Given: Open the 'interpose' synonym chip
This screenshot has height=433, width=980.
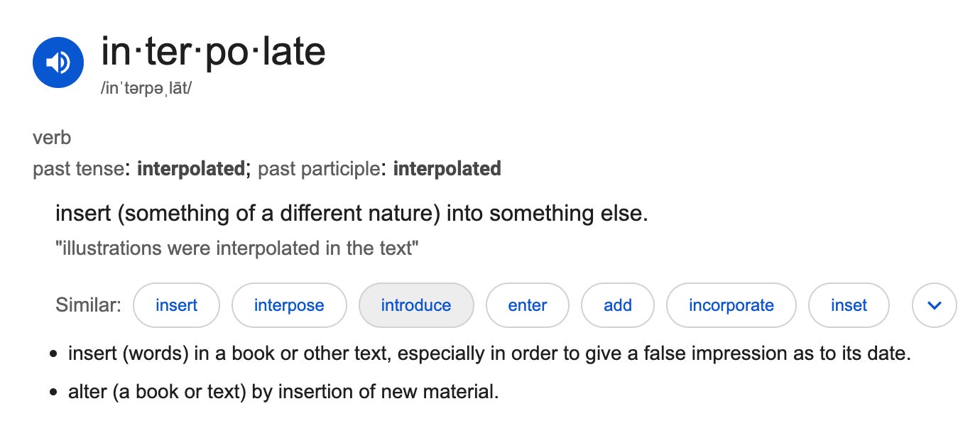Looking at the screenshot, I should pyautogui.click(x=289, y=305).
